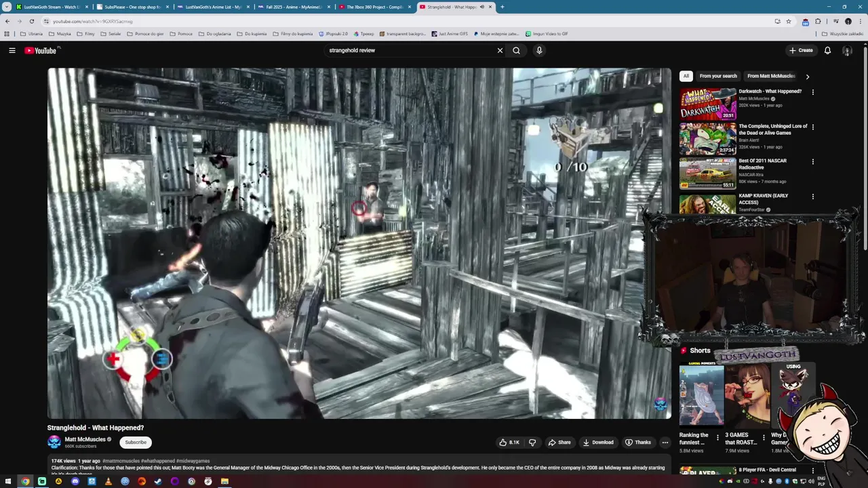Open the menu for Dead or Alive lore video
The image size is (868, 488).
812,127
